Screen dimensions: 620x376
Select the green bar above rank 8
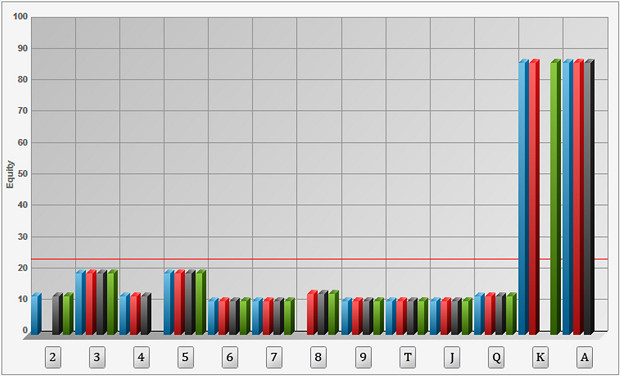[334, 312]
